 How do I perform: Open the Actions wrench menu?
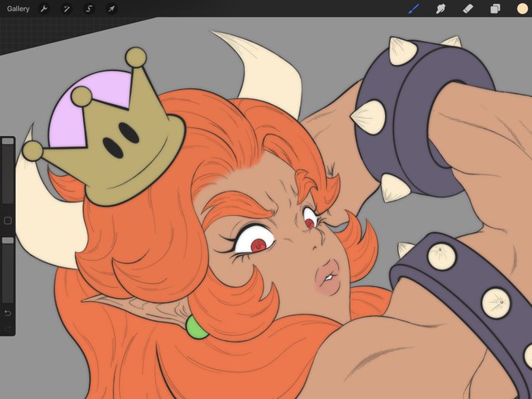coord(44,9)
